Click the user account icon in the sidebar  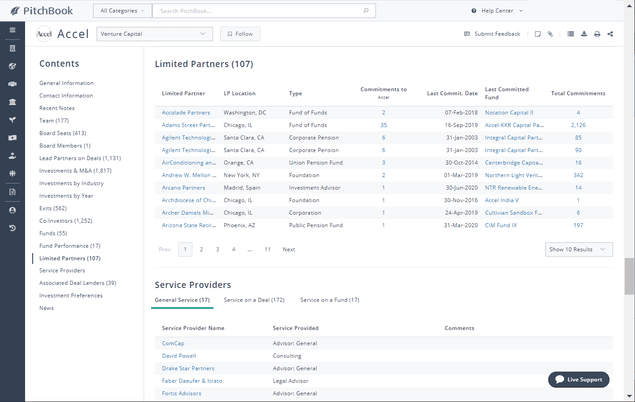pos(12,210)
